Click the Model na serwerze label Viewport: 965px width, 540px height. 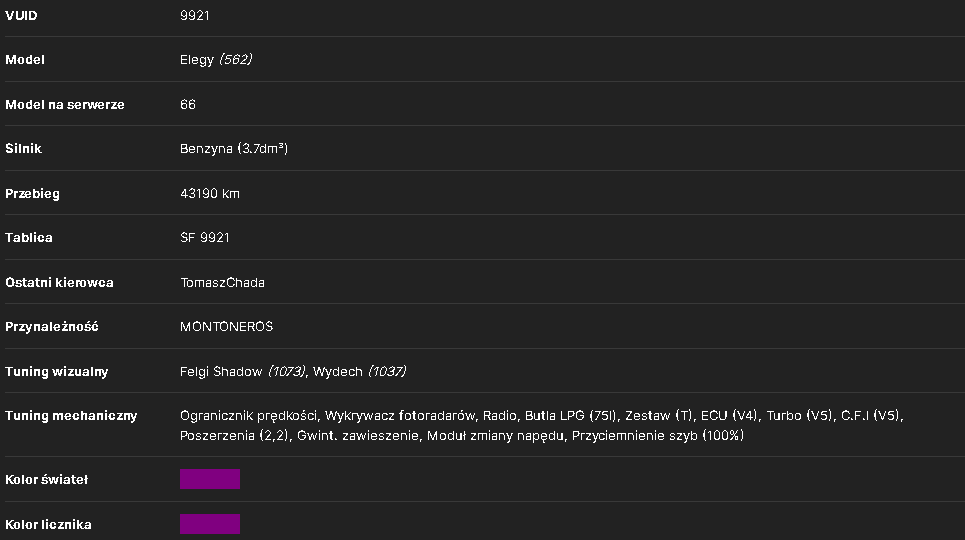point(65,105)
